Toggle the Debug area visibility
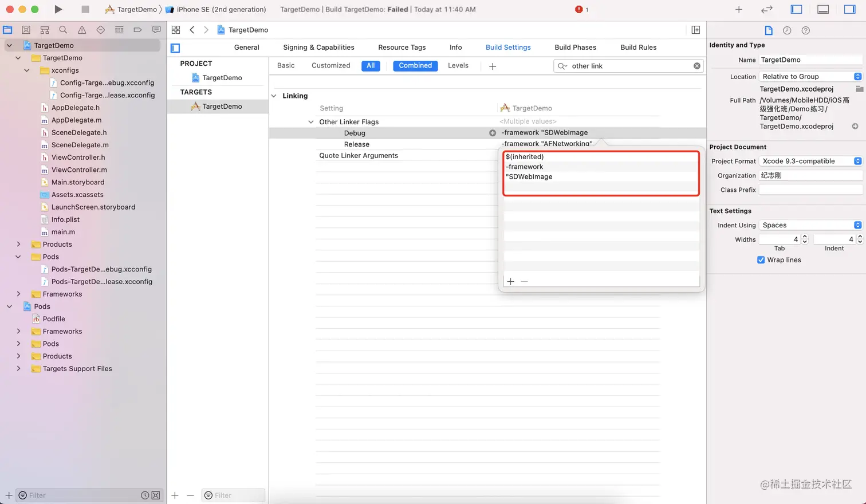This screenshot has height=504, width=866. click(x=823, y=9)
